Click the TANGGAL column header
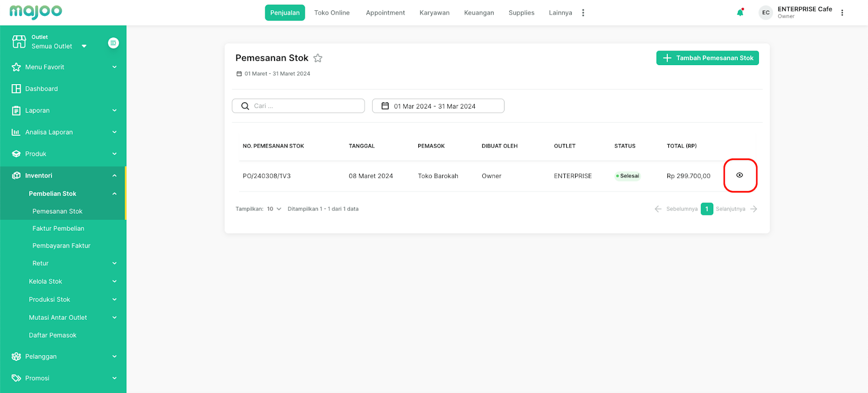The image size is (868, 393). 362,146
